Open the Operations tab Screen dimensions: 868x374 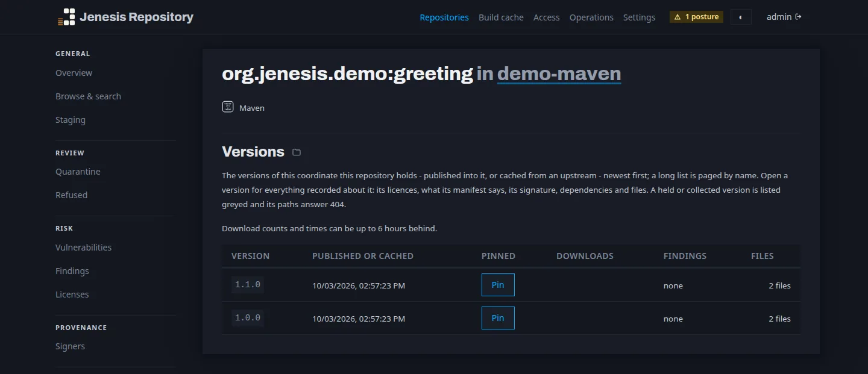(x=591, y=17)
